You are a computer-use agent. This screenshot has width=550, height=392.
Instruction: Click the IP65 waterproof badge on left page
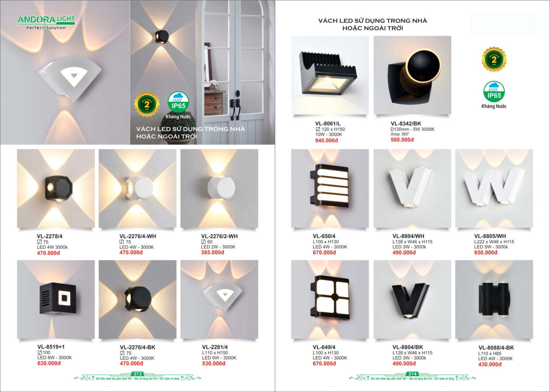pyautogui.click(x=178, y=106)
